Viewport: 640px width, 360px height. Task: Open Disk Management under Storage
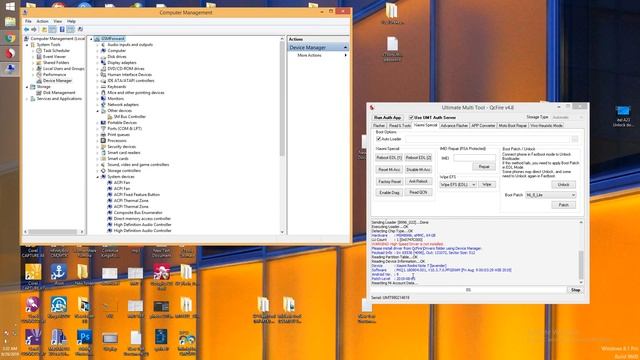pyautogui.click(x=59, y=93)
